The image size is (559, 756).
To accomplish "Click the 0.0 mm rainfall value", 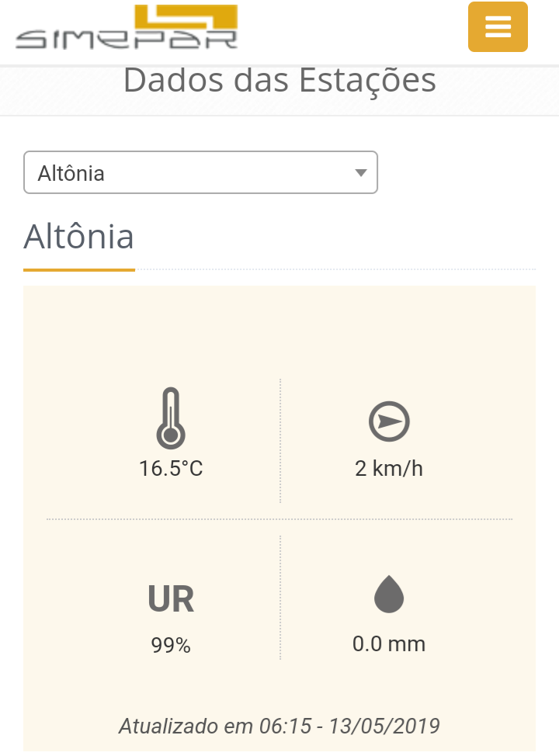I will tap(389, 644).
